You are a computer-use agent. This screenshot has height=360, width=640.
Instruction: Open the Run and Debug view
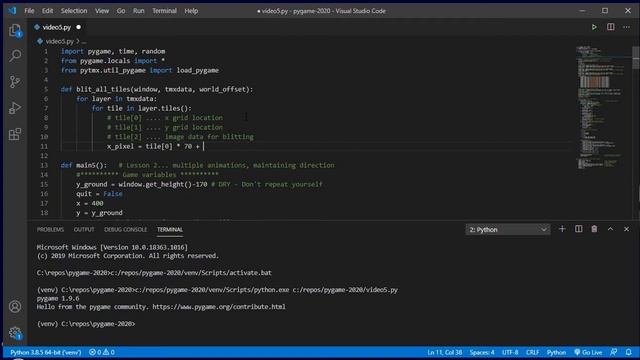(15, 108)
